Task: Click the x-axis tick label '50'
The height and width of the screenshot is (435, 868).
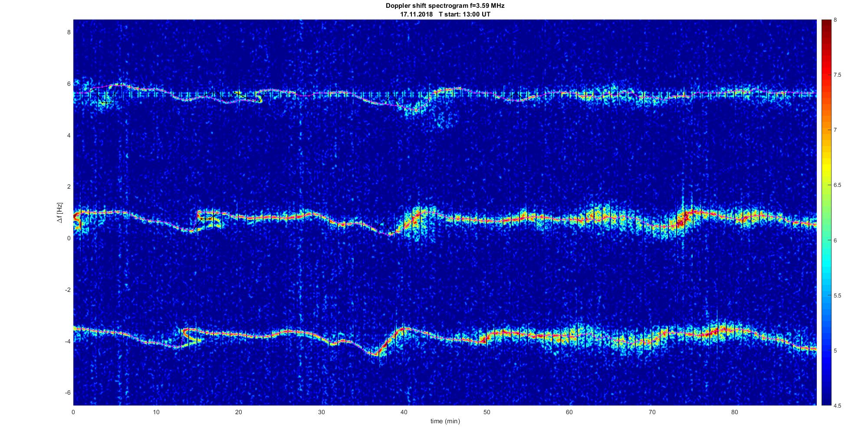Action: coord(487,412)
